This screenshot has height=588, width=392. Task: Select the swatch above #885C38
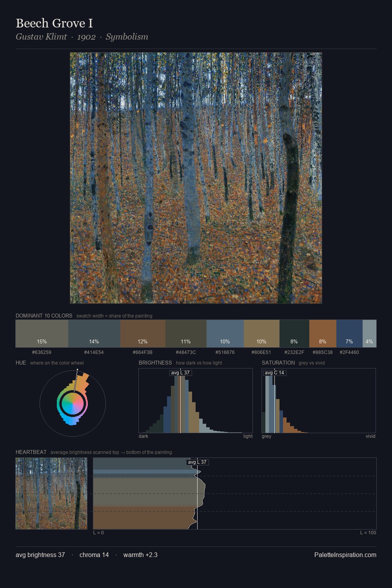tap(323, 334)
